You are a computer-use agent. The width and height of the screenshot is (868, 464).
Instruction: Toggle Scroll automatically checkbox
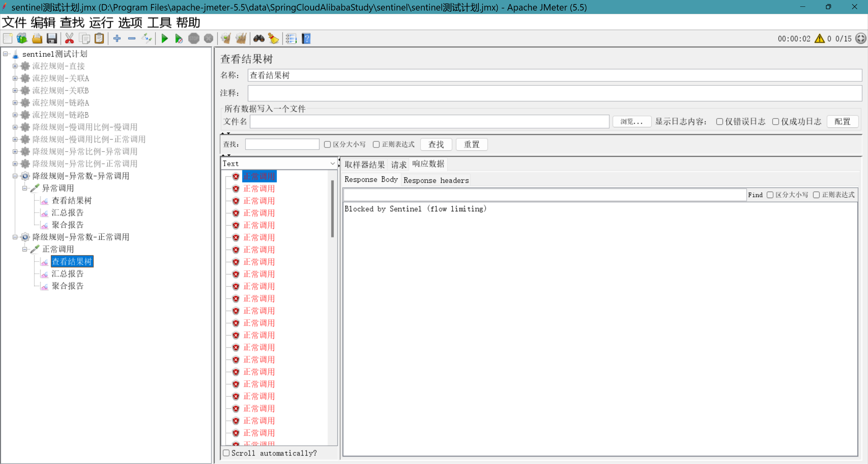click(x=226, y=453)
